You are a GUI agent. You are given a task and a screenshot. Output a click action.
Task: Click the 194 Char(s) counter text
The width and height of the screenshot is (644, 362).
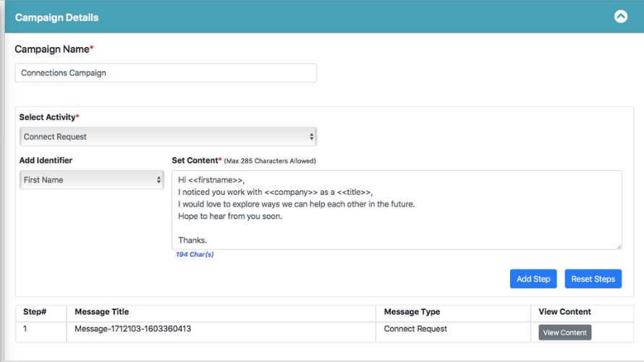point(195,254)
